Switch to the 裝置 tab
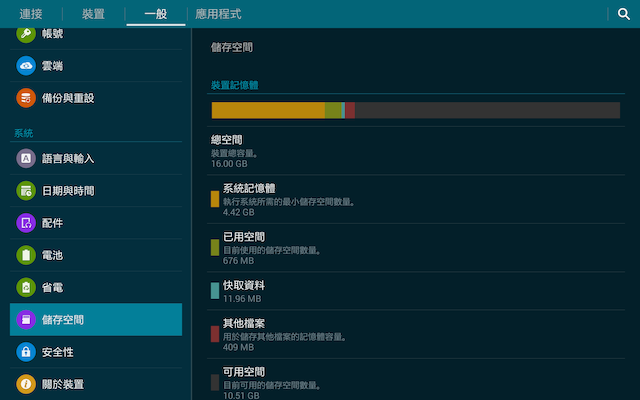Screen dimensions: 640x400 pos(93,14)
